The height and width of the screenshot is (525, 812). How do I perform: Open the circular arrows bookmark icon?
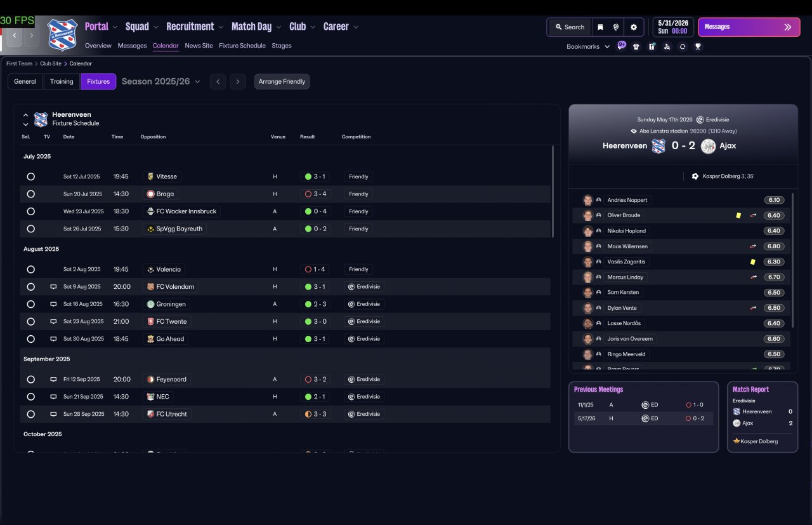tap(683, 46)
